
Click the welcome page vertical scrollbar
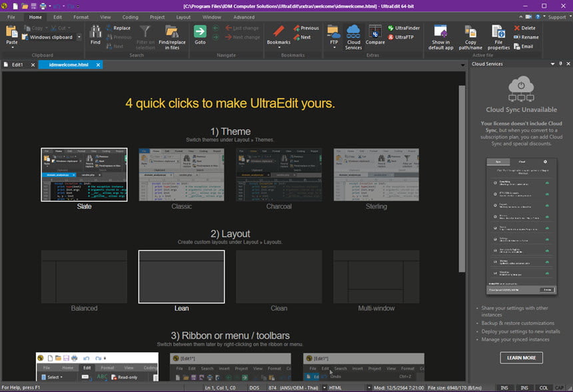(x=462, y=179)
